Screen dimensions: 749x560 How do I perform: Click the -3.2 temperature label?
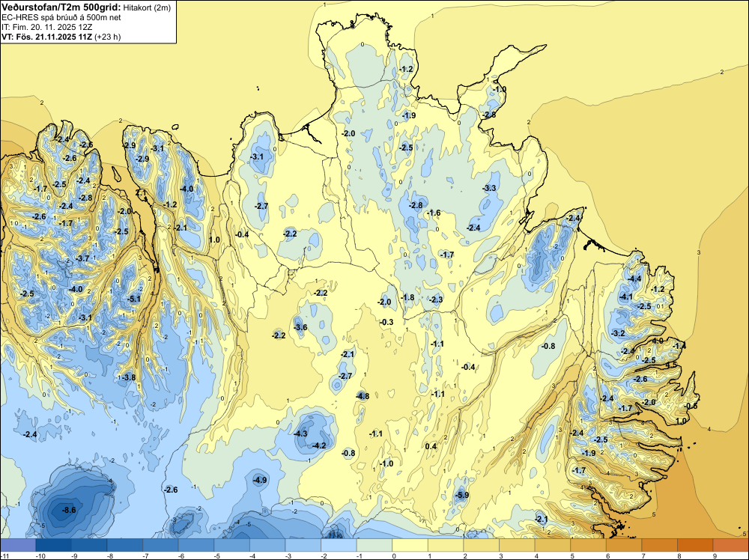point(618,333)
